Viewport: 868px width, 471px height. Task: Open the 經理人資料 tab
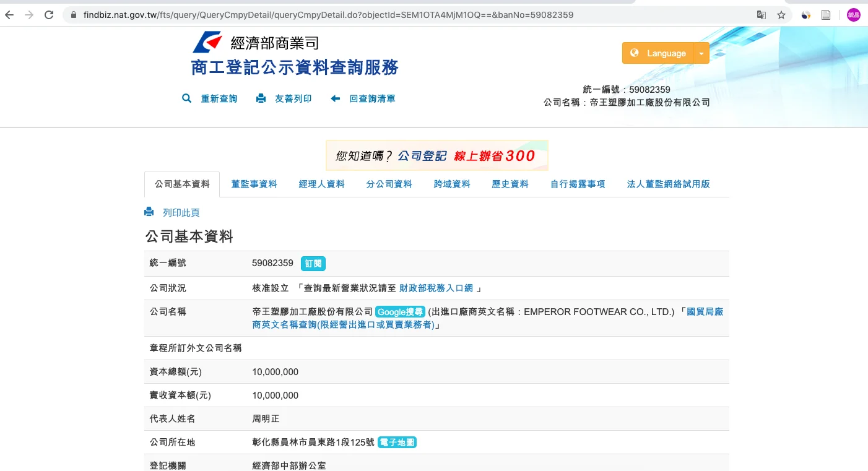321,184
